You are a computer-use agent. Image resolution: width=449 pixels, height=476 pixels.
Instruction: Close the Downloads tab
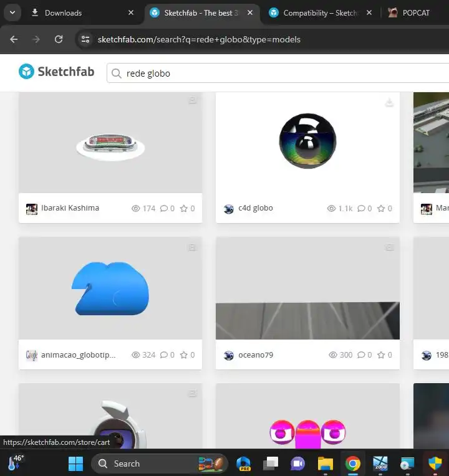(131, 12)
